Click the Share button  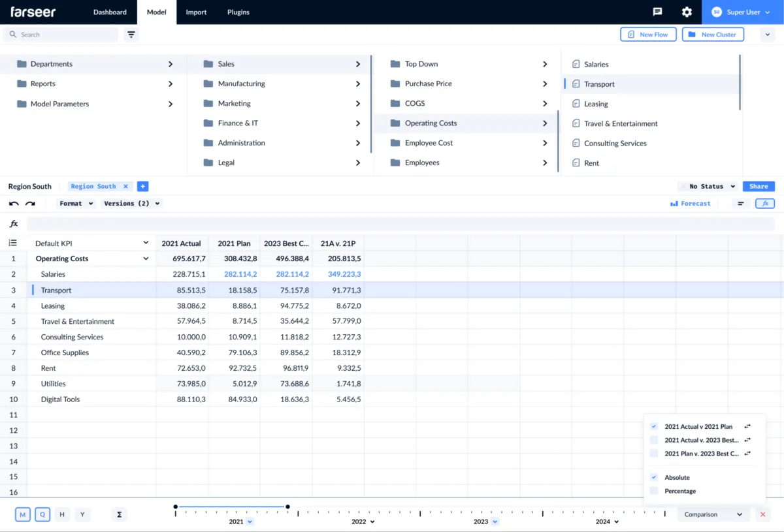(759, 187)
